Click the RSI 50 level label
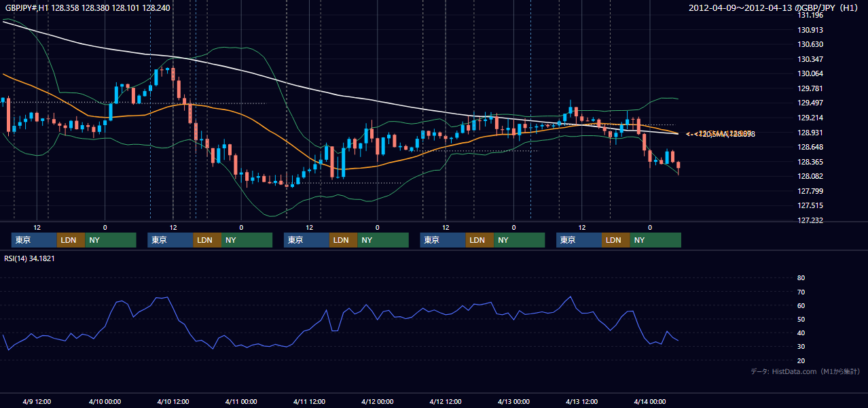 [x=801, y=319]
